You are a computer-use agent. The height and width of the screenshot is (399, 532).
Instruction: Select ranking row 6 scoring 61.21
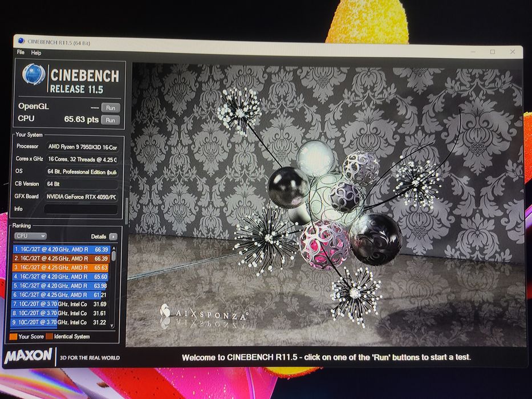point(60,295)
